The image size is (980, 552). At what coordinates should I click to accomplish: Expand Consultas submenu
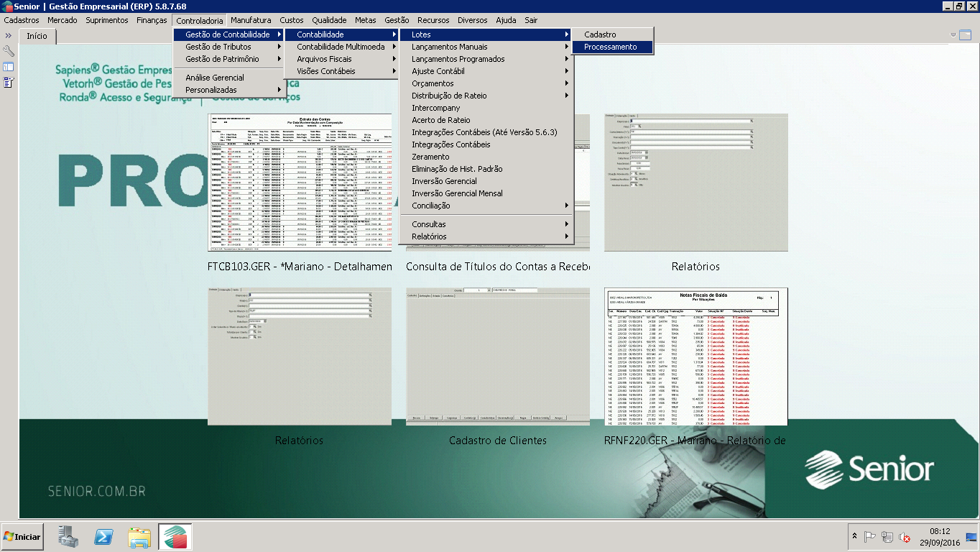486,224
